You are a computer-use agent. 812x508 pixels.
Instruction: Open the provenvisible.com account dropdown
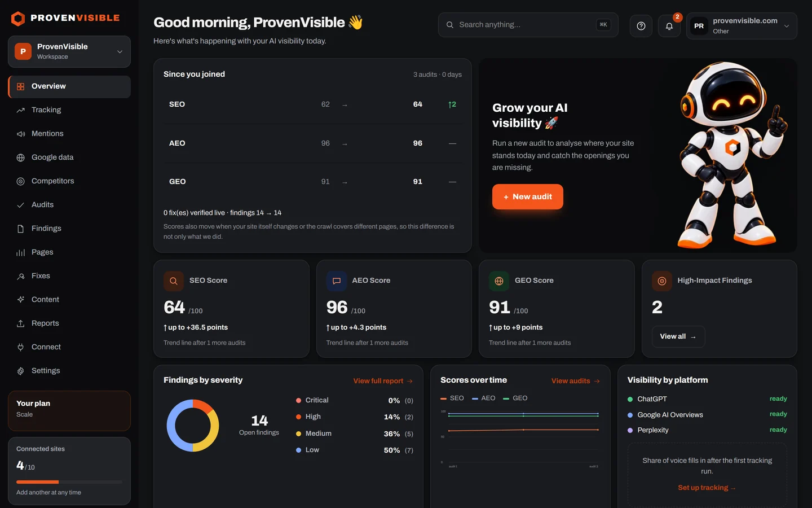coord(742,26)
